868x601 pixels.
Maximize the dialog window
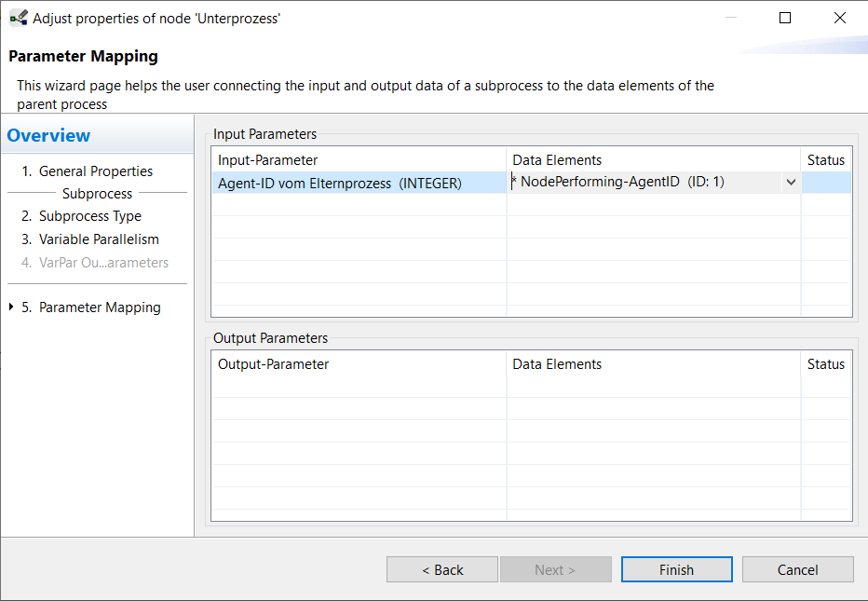tap(785, 18)
